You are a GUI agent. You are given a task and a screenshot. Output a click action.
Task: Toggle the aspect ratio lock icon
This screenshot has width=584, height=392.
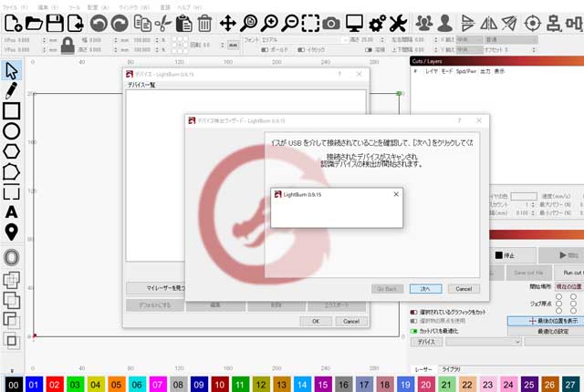(x=68, y=46)
